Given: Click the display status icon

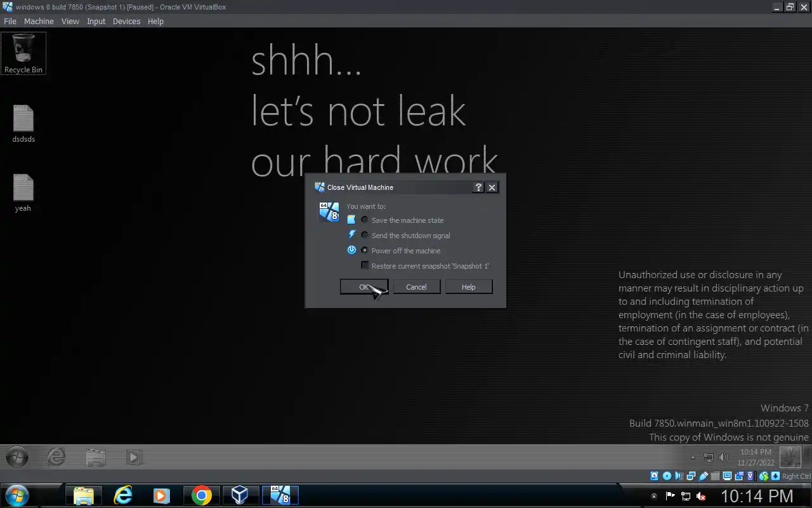Looking at the screenshot, I should [x=727, y=476].
